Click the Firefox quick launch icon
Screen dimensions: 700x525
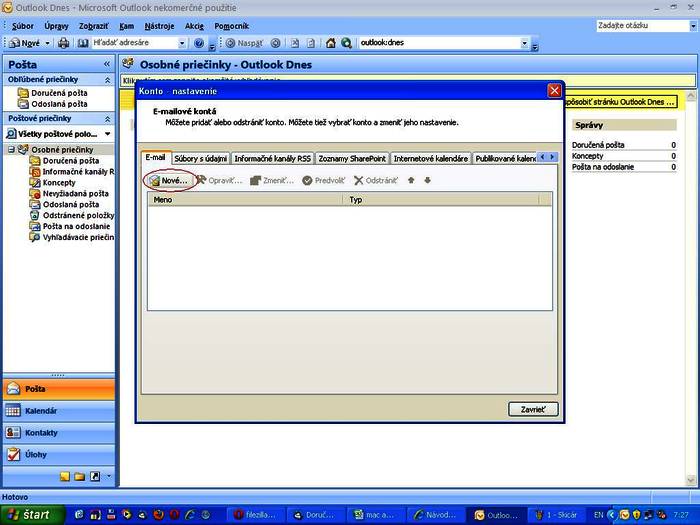pos(158,515)
